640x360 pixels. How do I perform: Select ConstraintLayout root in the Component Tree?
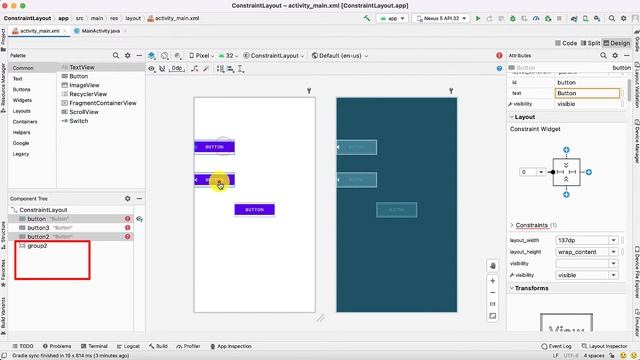[43, 210]
